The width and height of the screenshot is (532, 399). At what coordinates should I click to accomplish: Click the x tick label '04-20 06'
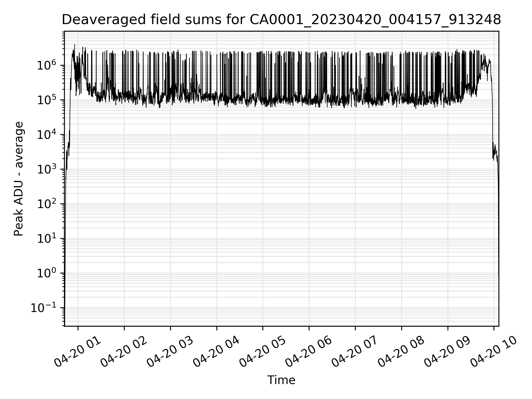click(x=309, y=351)
